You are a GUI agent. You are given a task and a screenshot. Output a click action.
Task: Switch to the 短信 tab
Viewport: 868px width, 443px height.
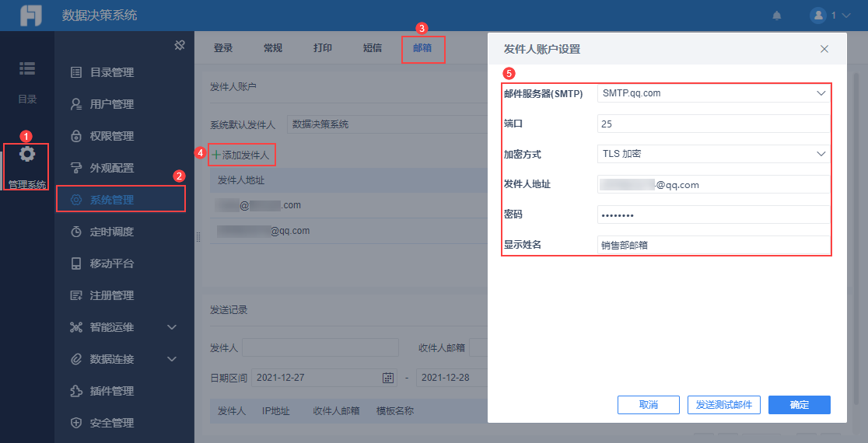[x=372, y=47]
